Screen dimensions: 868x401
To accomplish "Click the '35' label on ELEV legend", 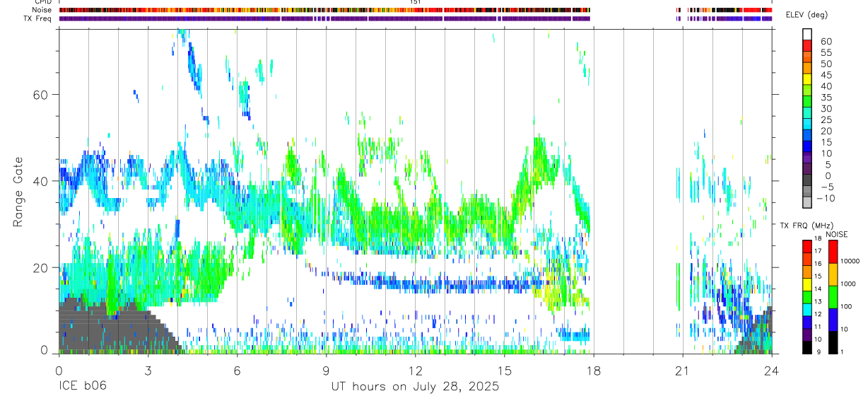I will point(826,98).
